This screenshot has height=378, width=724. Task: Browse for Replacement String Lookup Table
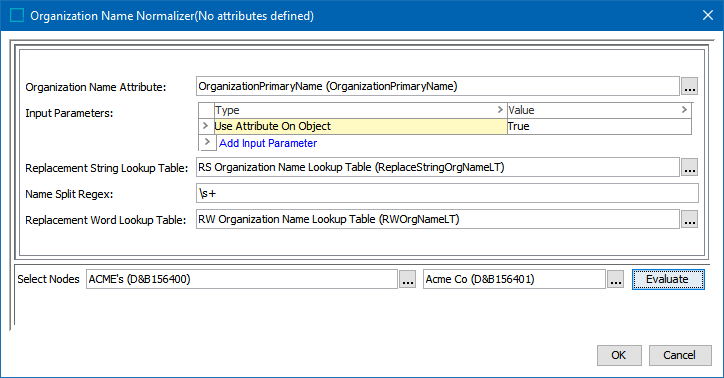tap(689, 168)
